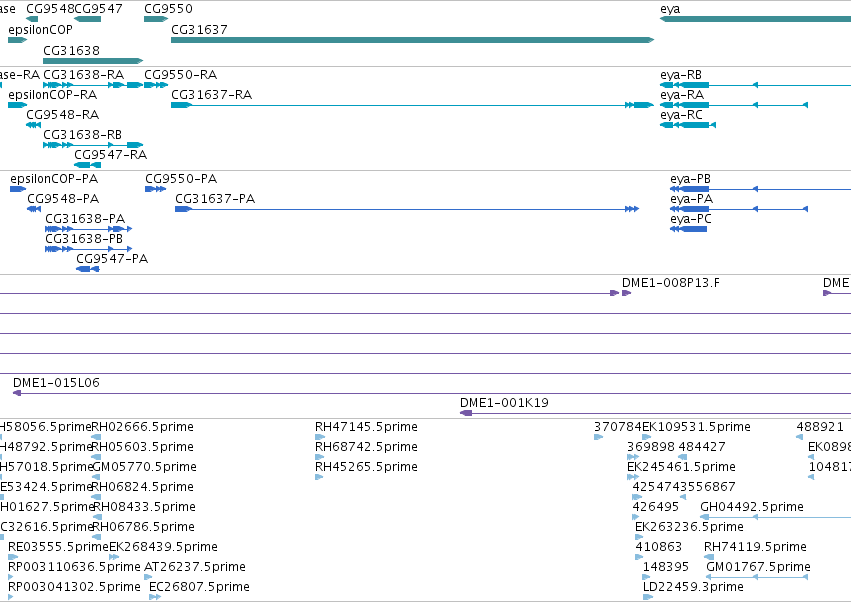Select protein CG31638-PA
Screen dimensions: 851x602
point(88,229)
